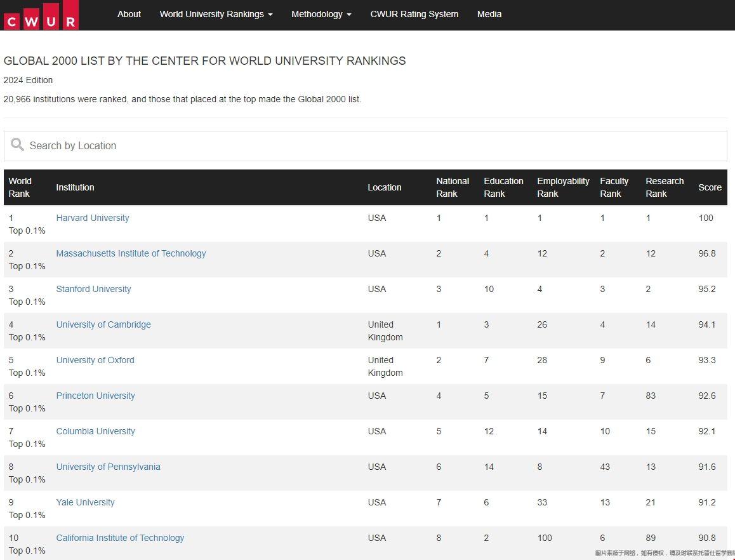Open University of Pennsylvania link
The height and width of the screenshot is (560, 735).
click(109, 467)
